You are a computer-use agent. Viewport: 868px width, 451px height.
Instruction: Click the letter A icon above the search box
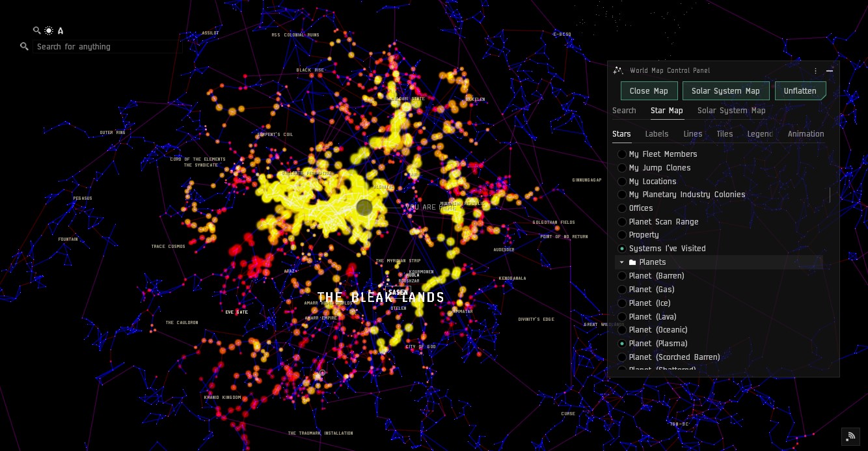pyautogui.click(x=61, y=31)
